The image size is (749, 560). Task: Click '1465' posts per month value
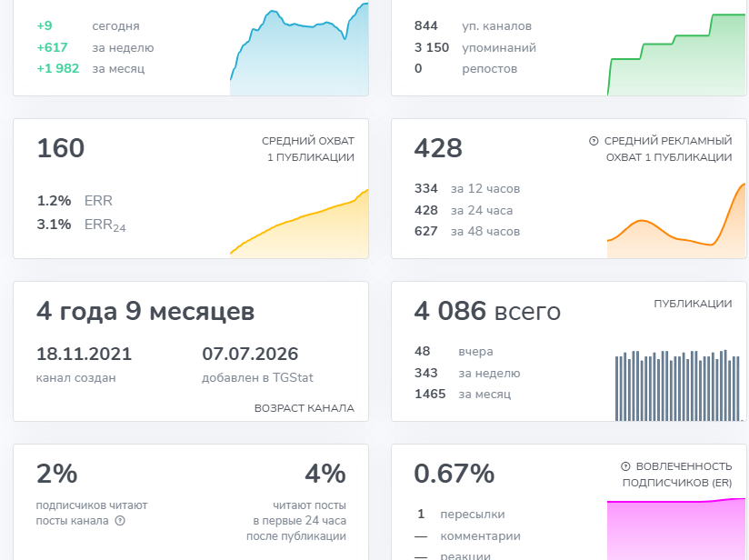[430, 394]
